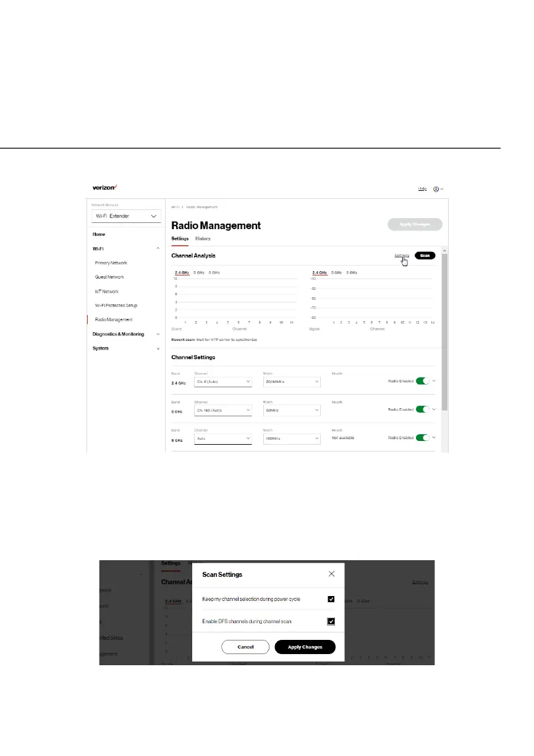
Task: Select the Settings tab under Radio Management
Action: coord(180,238)
